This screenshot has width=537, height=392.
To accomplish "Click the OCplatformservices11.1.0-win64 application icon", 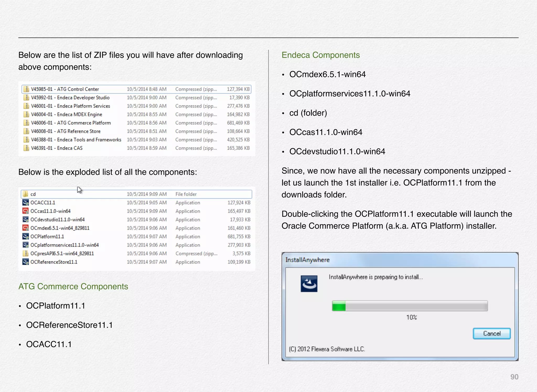I will (25, 245).
